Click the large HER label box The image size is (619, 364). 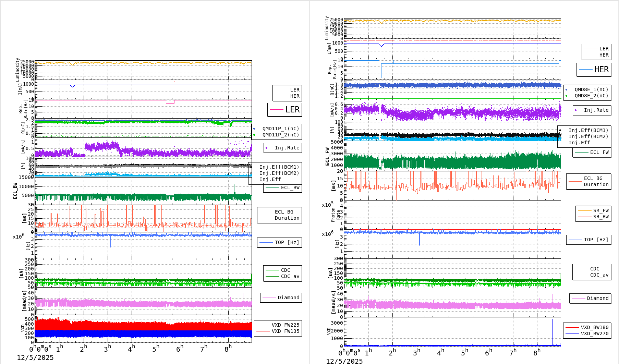click(x=595, y=69)
